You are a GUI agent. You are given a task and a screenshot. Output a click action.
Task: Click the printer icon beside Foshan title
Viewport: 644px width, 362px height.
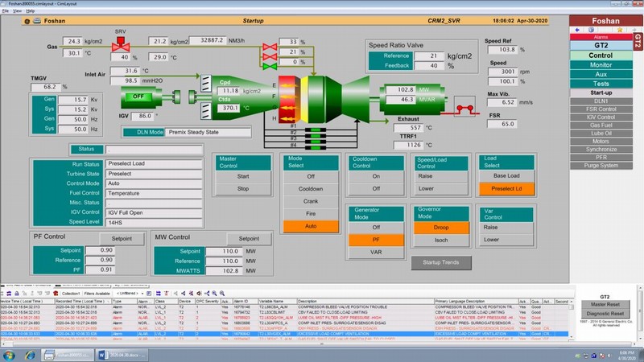click(37, 21)
